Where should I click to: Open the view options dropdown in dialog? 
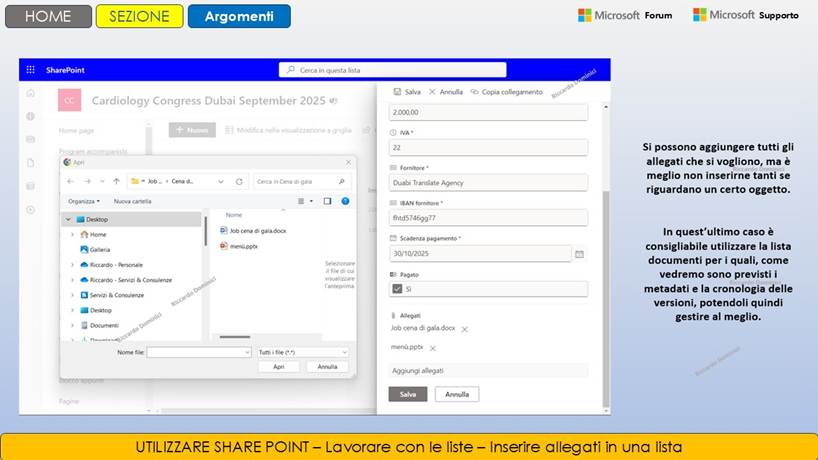(311, 201)
